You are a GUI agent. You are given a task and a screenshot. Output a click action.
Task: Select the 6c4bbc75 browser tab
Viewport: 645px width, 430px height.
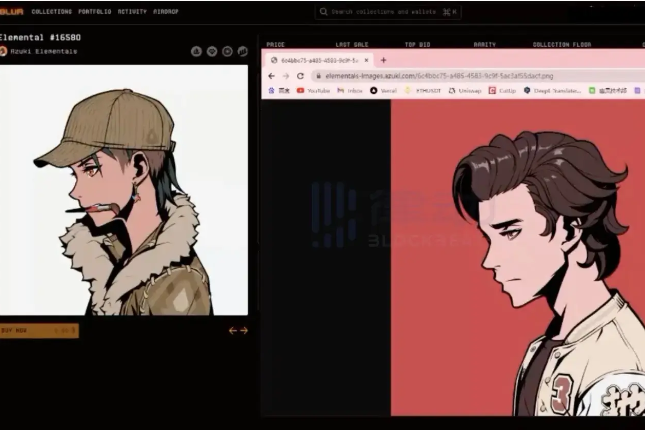point(318,60)
